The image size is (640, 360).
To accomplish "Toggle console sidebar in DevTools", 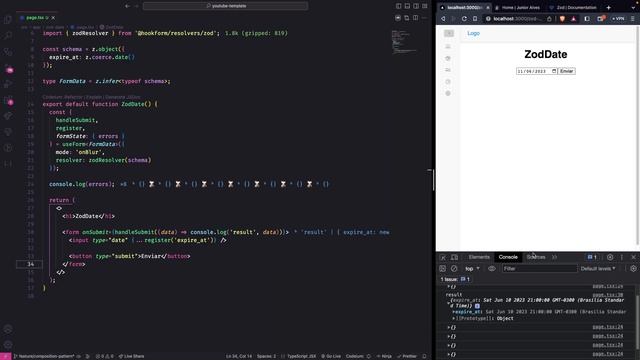I will (442, 269).
